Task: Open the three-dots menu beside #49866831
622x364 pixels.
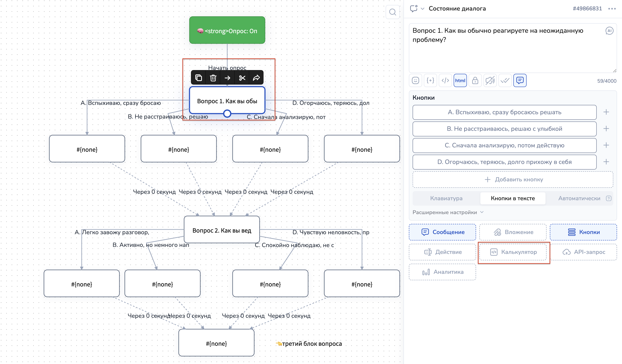Action: click(612, 9)
